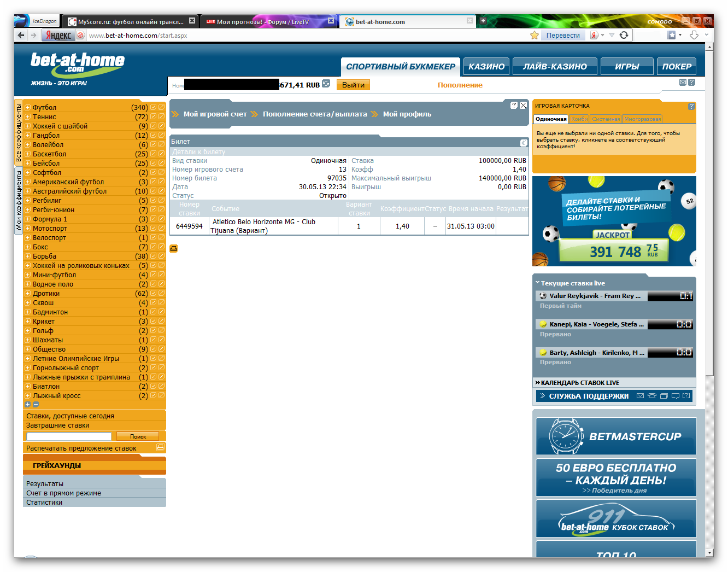728x572 pixels.
Task: Tick the first checkbox on Футбол row
Action: tap(154, 107)
